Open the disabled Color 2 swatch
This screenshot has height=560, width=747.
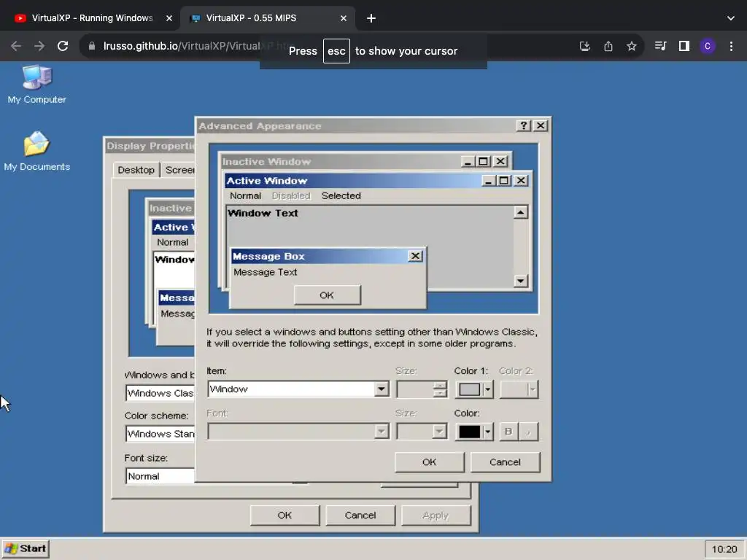point(519,389)
